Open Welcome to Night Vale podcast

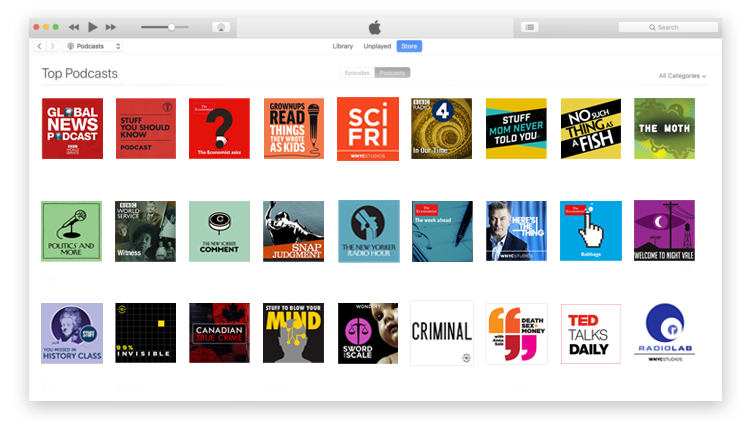click(x=664, y=230)
